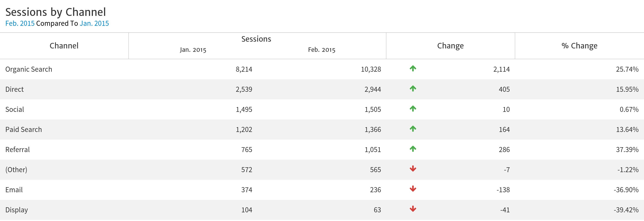Click the Email channel name

click(x=14, y=190)
